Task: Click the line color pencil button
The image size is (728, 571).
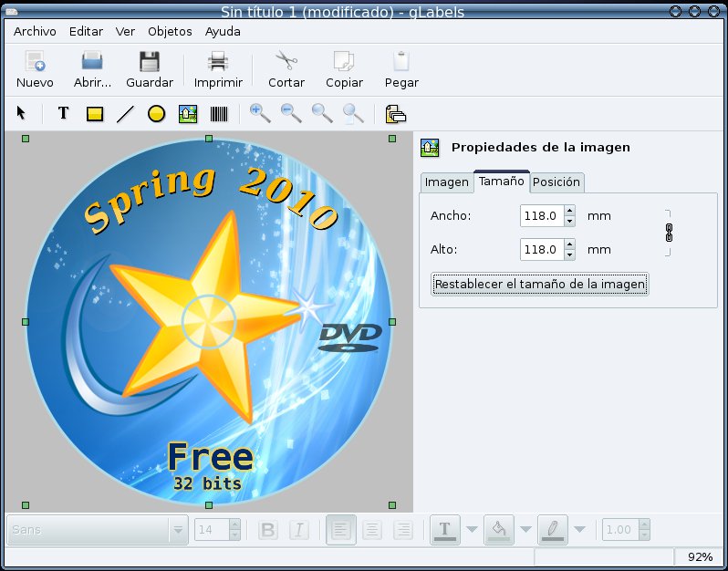Action: (553, 530)
